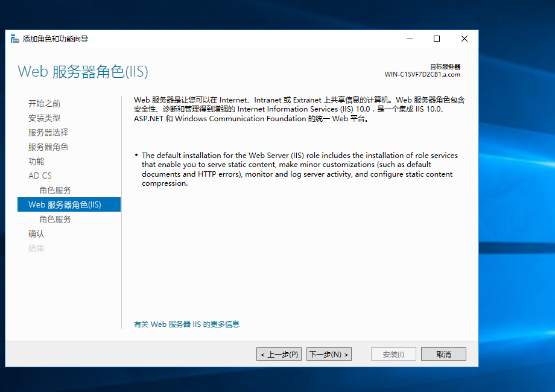Jump to the 服务器角色 step

click(48, 147)
